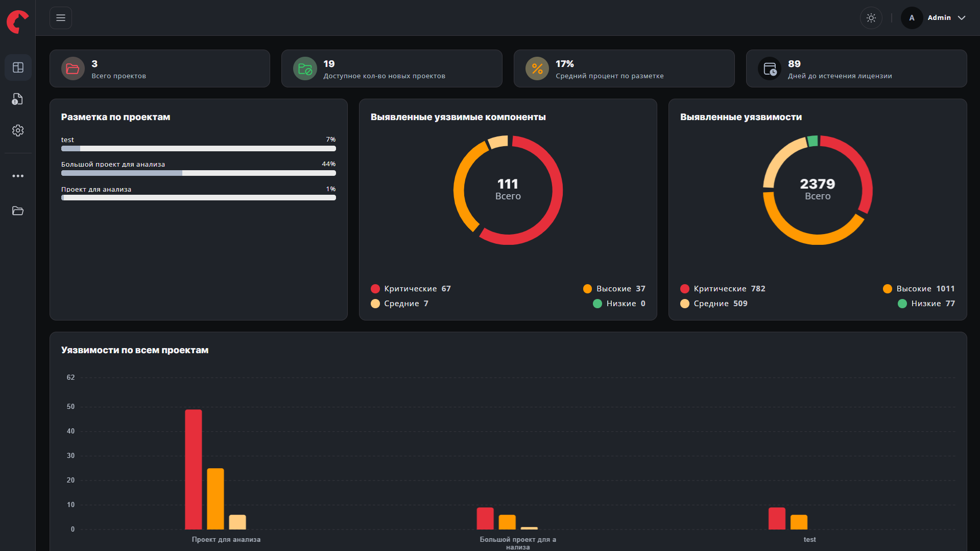Click the 'Всего проектов' label

tap(119, 76)
